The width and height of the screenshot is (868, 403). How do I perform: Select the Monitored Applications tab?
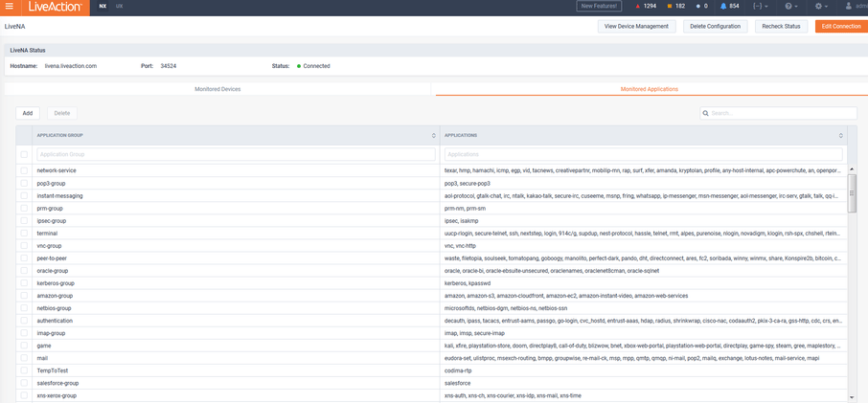[x=650, y=89]
